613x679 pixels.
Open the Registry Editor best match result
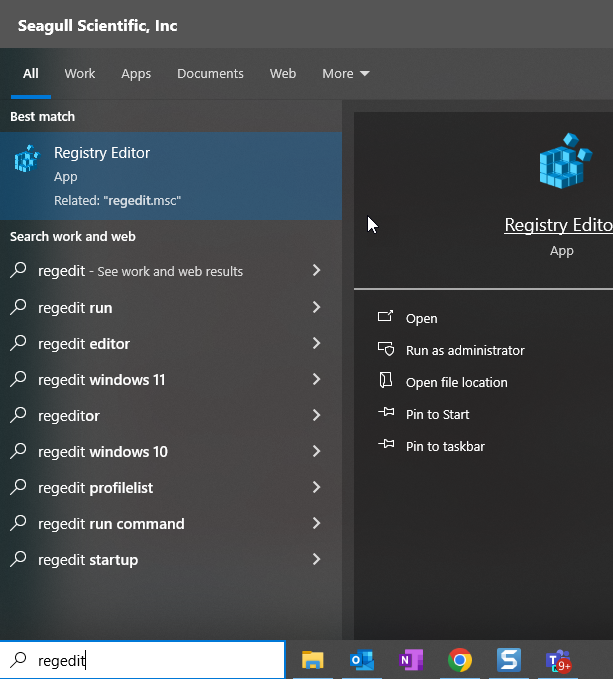(171, 176)
